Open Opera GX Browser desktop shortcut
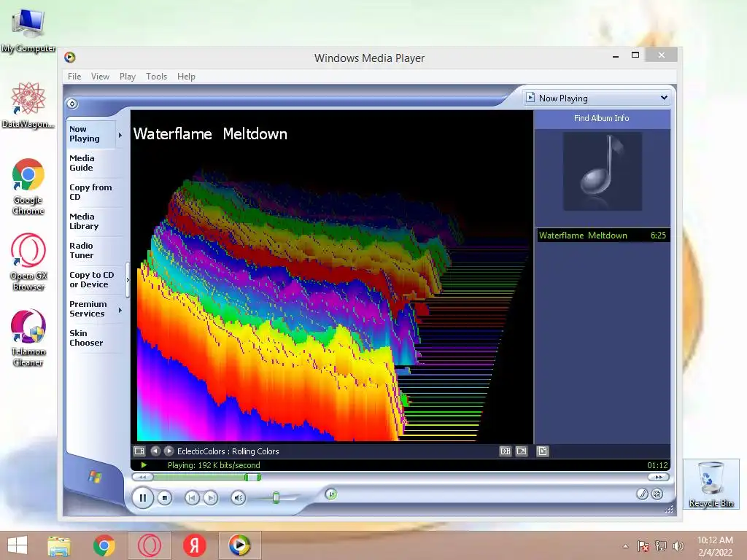Image resolution: width=747 pixels, height=560 pixels. 28,262
